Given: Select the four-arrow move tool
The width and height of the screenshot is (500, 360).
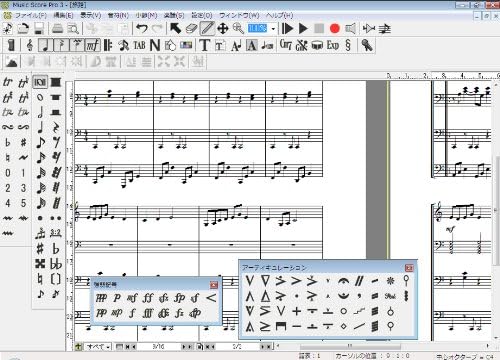Looking at the screenshot, I should (x=222, y=29).
